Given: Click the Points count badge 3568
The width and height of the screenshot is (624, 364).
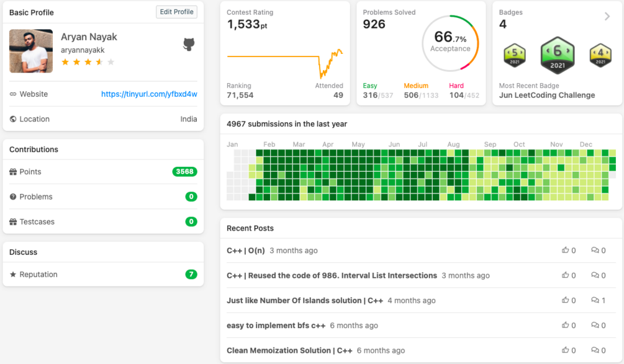Looking at the screenshot, I should pos(184,172).
